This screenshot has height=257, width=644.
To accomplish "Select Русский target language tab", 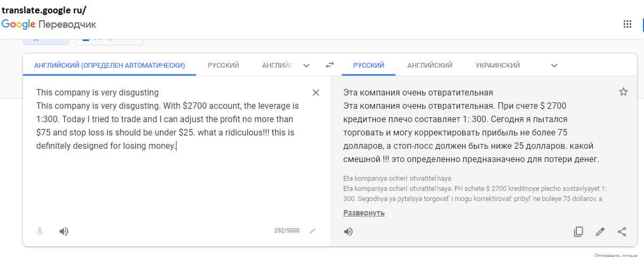I will pos(368,66).
